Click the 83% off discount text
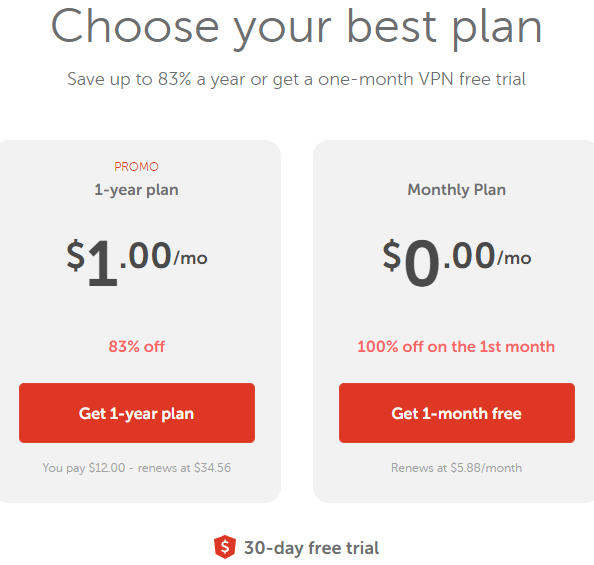This screenshot has height=565, width=594. 137,346
